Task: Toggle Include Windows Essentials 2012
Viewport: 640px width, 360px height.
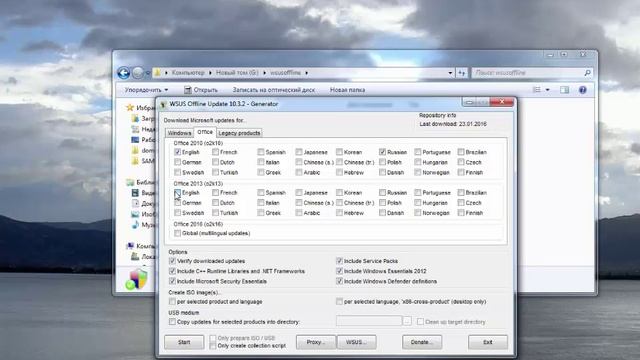Action: (x=339, y=271)
